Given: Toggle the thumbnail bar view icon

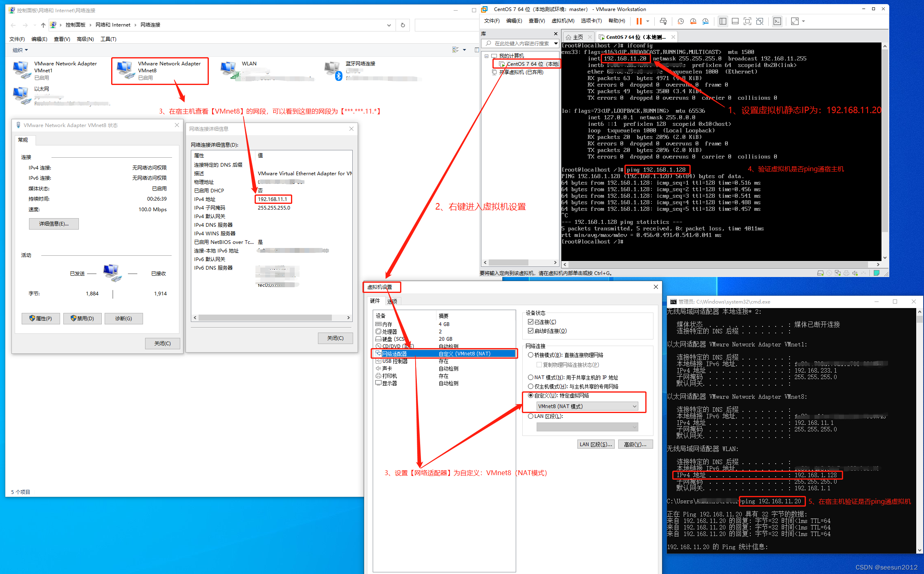Looking at the screenshot, I should pos(735,21).
